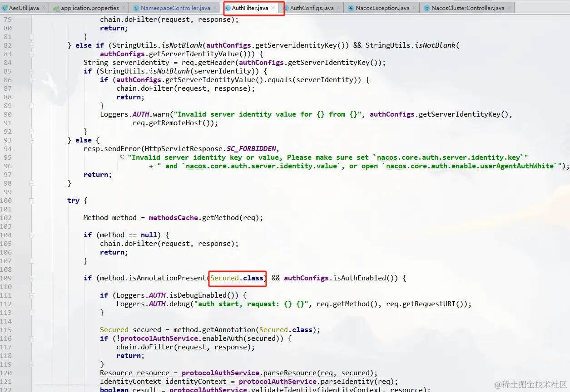Collapse the method null check at line 104
The image size is (570, 392).
click(x=31, y=235)
